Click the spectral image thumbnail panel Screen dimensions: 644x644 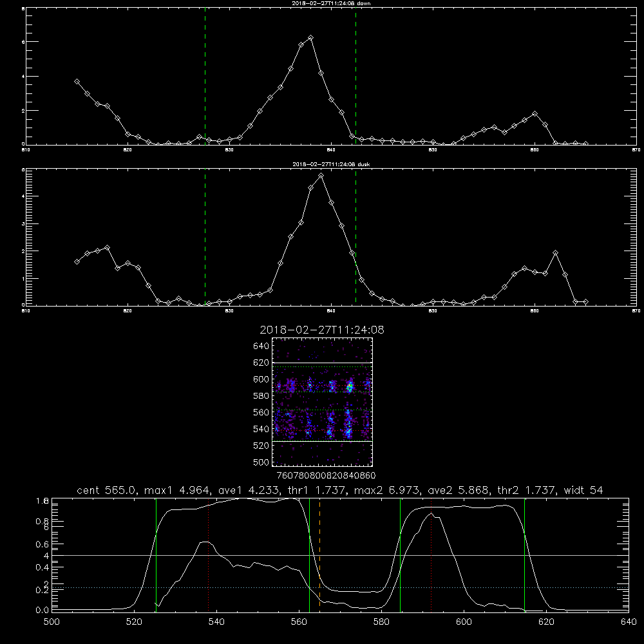[x=322, y=402]
